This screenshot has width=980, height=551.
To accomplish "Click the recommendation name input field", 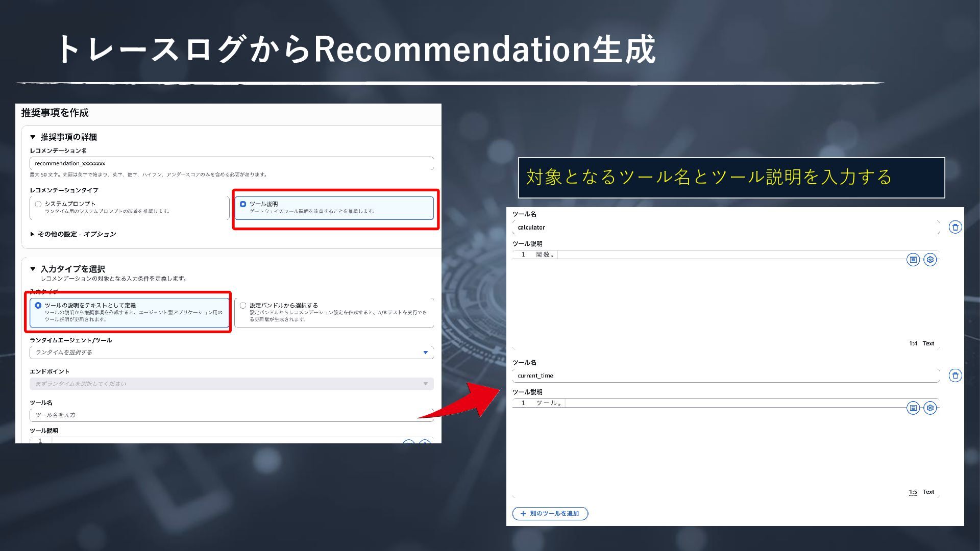I will (x=232, y=164).
